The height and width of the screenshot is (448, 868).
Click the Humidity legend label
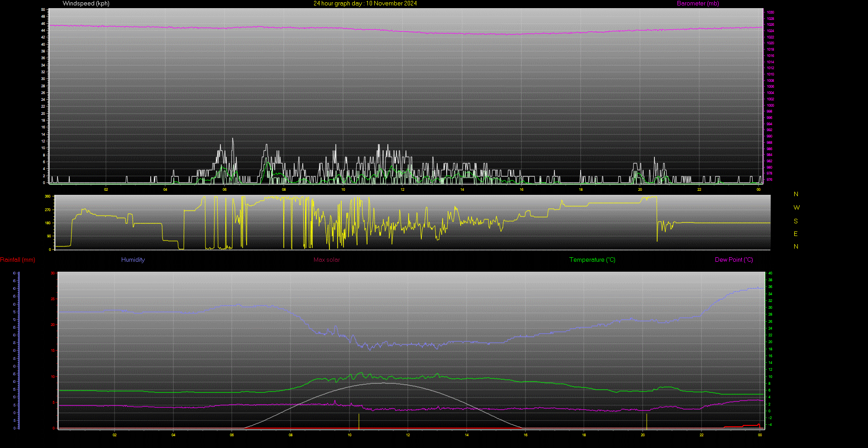[x=133, y=260]
